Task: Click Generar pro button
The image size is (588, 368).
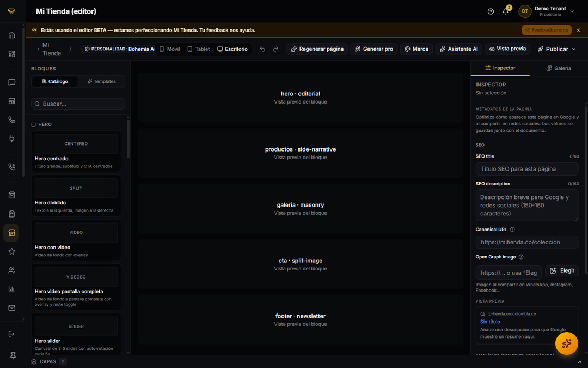Action: [374, 49]
